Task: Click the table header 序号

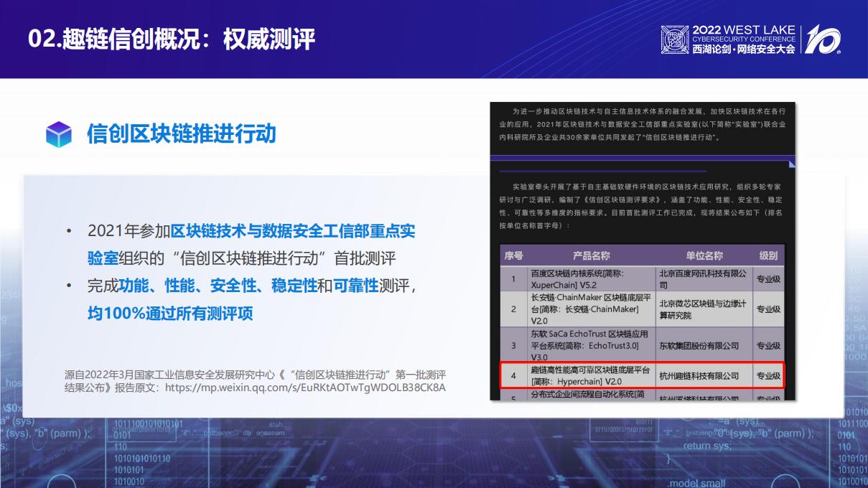Action: coord(513,255)
